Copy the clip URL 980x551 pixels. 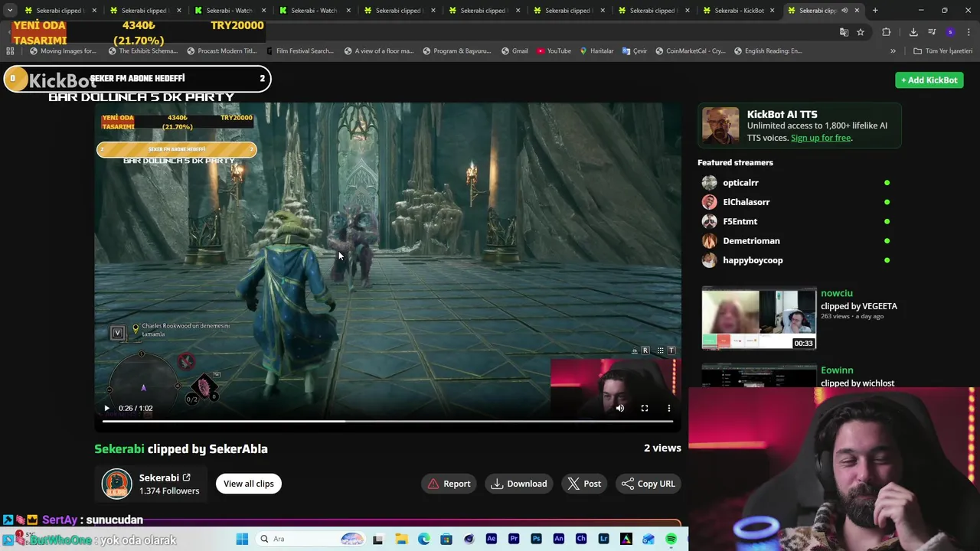click(648, 484)
